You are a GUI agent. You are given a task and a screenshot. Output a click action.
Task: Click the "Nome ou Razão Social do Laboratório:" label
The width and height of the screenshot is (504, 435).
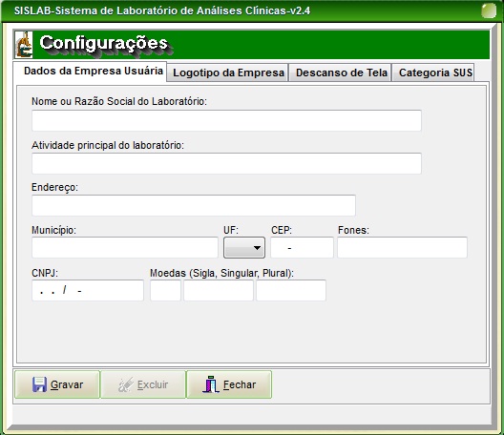click(119, 101)
